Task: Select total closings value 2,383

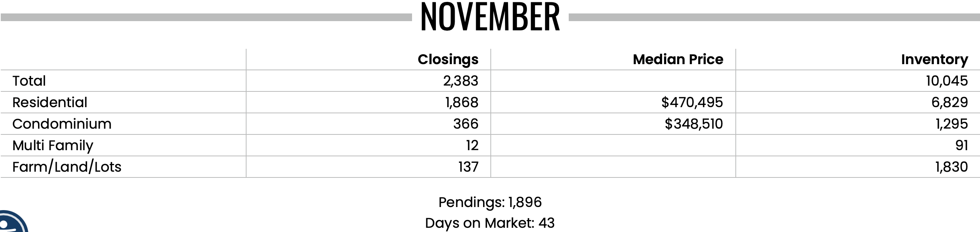Action: [x=460, y=81]
